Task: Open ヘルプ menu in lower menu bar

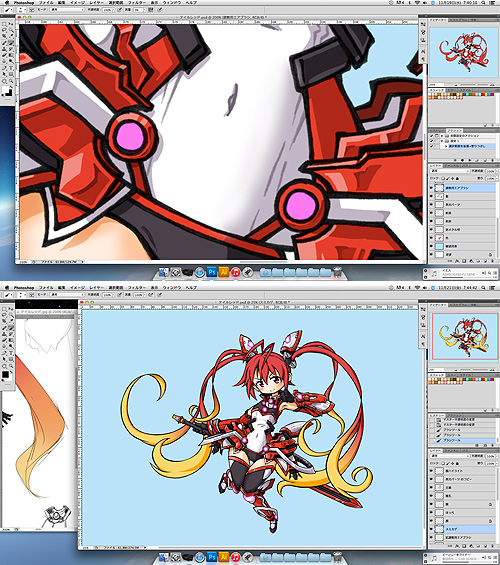Action: 191,288
